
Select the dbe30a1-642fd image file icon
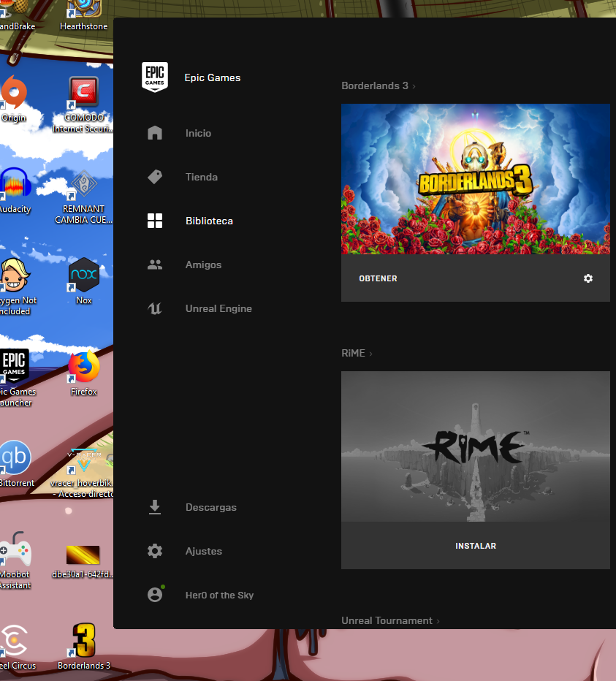(x=83, y=561)
